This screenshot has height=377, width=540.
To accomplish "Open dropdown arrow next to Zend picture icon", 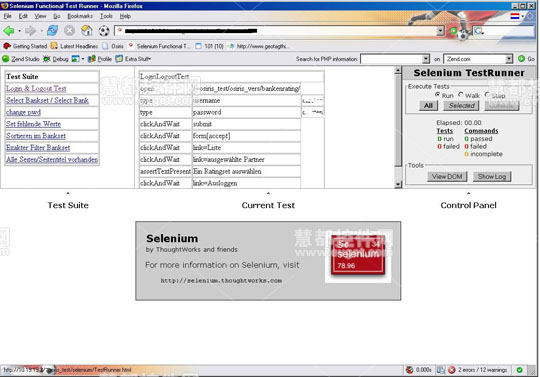I will point(83,59).
